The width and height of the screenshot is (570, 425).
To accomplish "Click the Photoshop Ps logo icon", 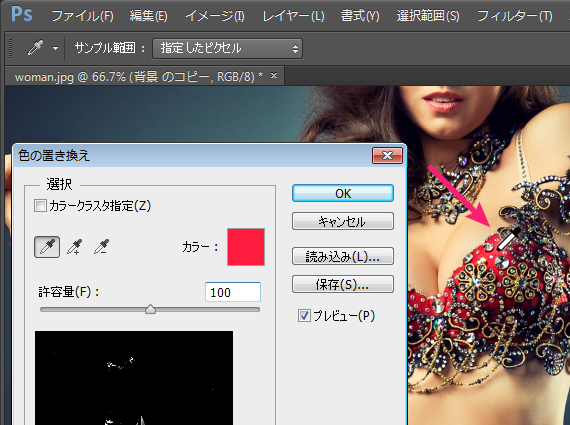I will pos(22,15).
